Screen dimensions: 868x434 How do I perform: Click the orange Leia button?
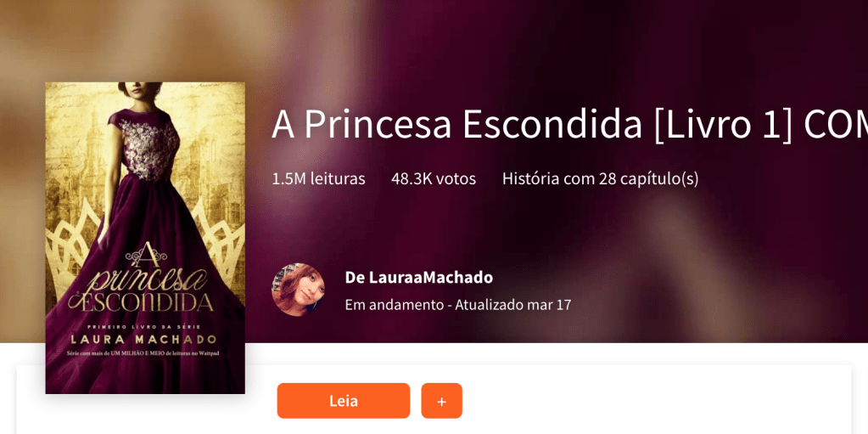point(344,401)
